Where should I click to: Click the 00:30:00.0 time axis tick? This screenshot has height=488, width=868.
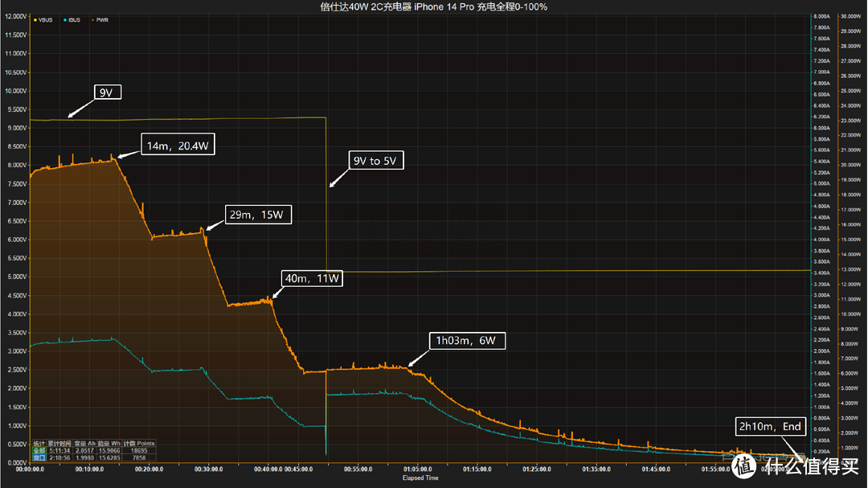pyautogui.click(x=209, y=470)
